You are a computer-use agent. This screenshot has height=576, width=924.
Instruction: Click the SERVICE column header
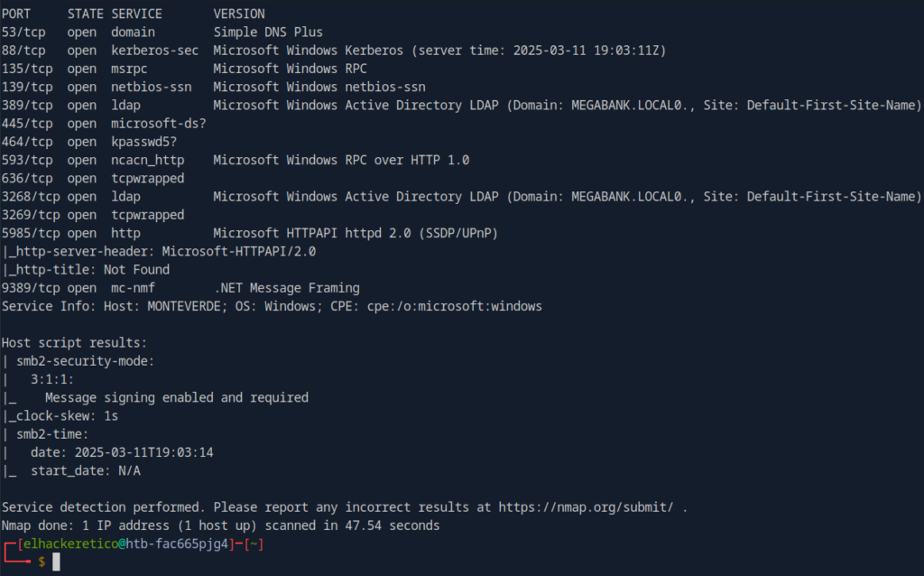(x=136, y=14)
